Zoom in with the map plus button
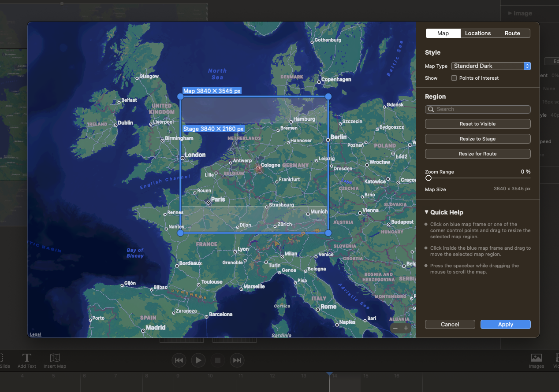 click(406, 328)
